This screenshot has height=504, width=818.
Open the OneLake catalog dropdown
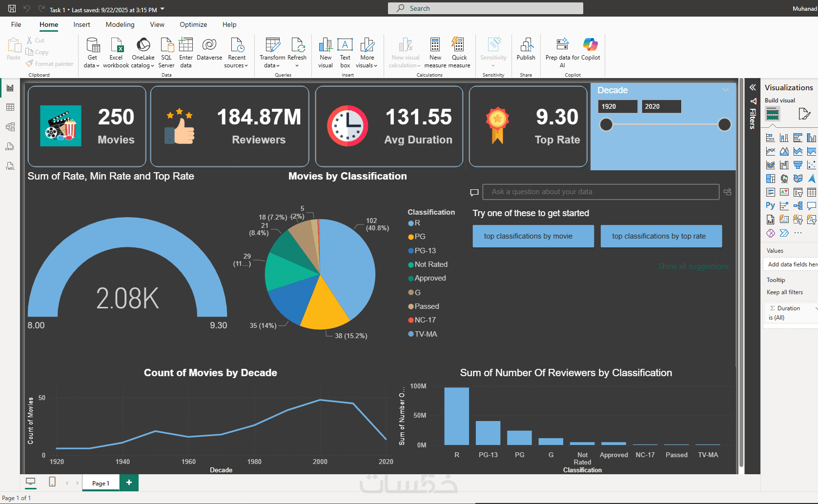(x=143, y=53)
